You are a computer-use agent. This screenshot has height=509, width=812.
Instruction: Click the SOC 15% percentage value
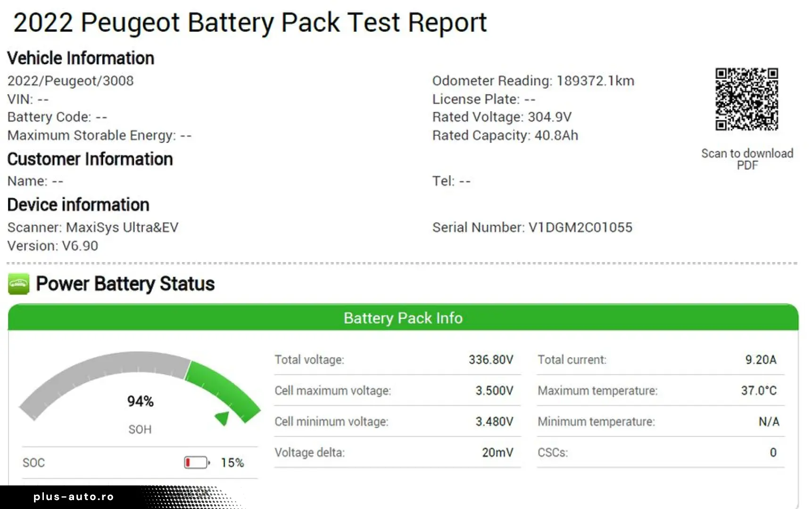click(x=232, y=463)
